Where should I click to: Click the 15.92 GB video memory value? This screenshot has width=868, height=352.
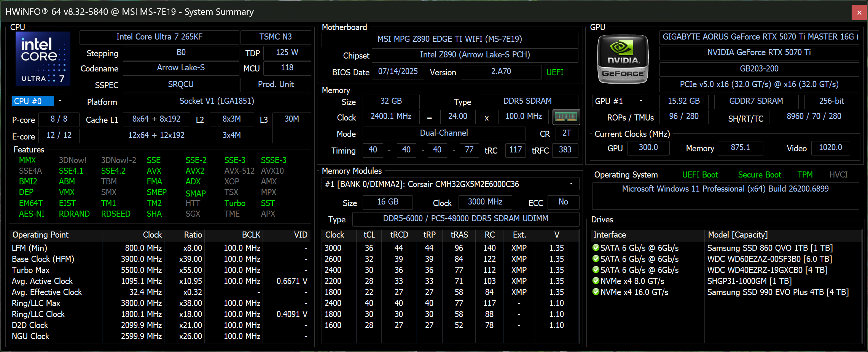[x=684, y=101]
